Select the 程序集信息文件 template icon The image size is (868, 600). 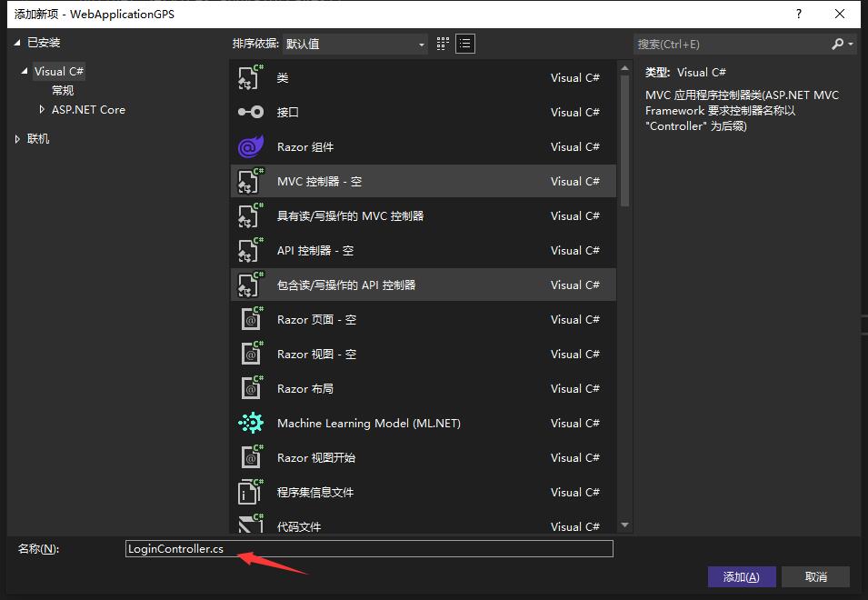(250, 493)
